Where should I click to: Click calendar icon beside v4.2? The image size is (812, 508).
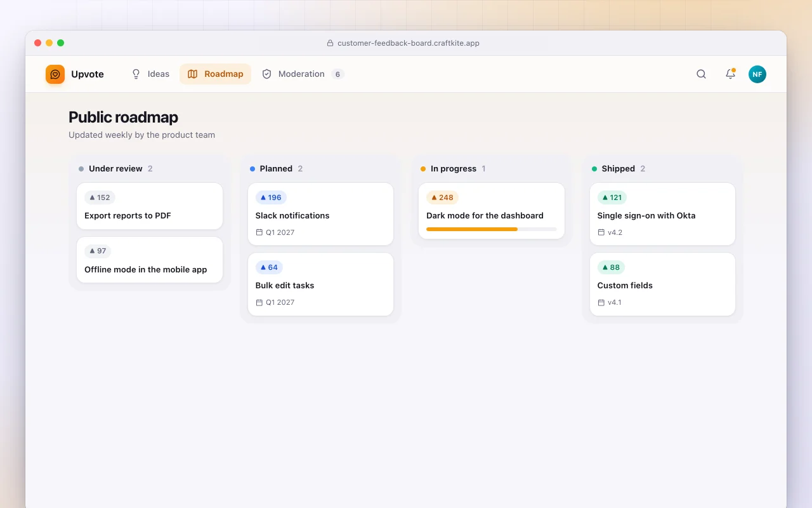[601, 232]
